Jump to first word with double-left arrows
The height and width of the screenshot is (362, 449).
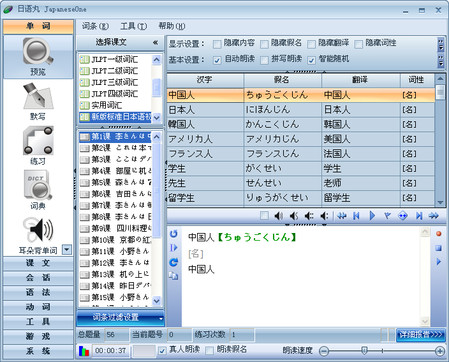341,216
